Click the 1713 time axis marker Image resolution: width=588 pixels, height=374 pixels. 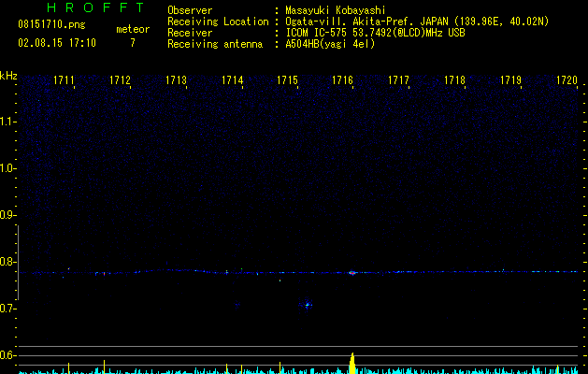tap(177, 80)
